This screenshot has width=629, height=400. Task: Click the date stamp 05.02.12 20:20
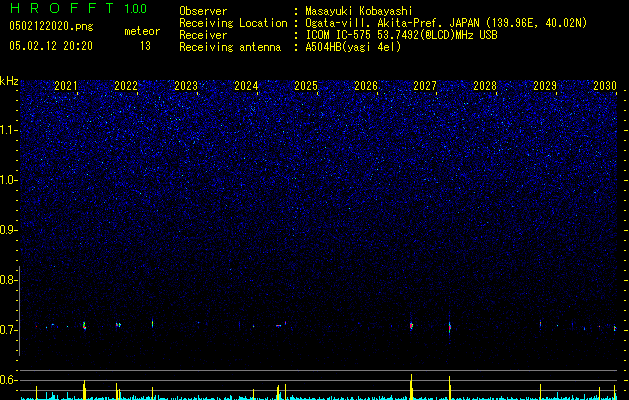click(51, 46)
